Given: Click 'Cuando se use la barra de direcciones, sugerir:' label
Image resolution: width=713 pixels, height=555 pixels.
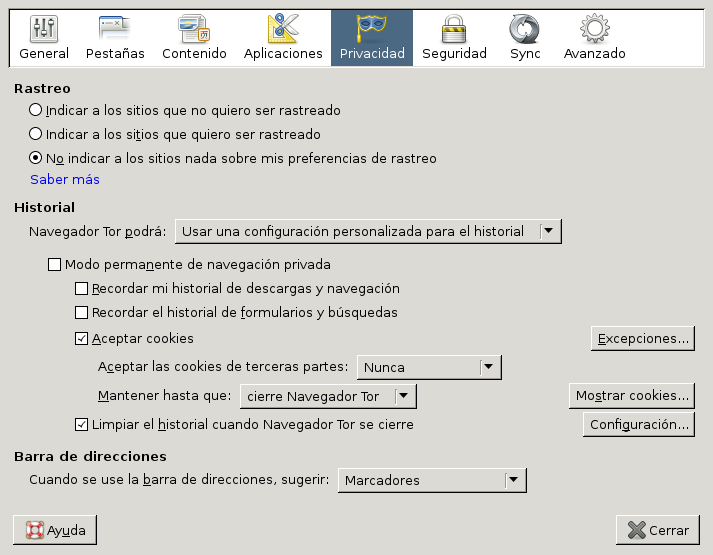Looking at the screenshot, I should click(x=179, y=480).
